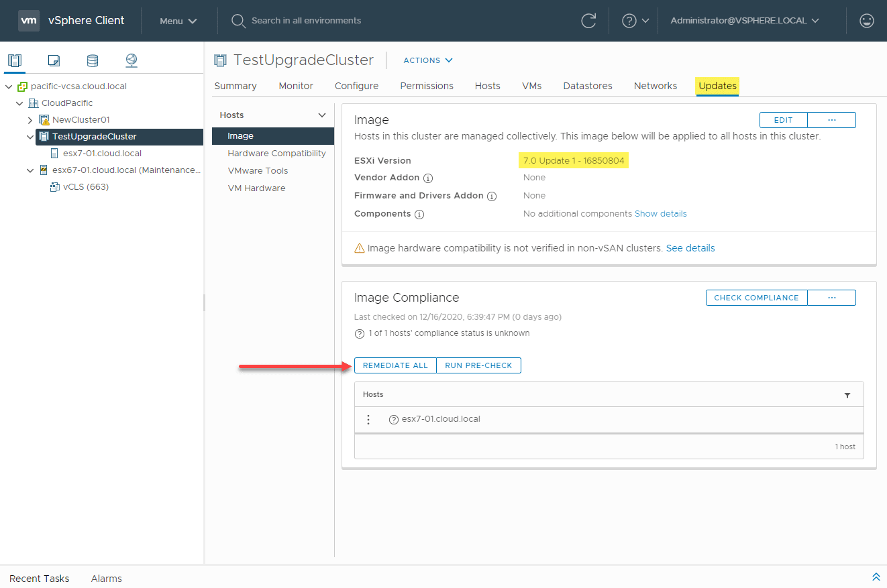The width and height of the screenshot is (887, 588).
Task: Open the Menu dropdown
Action: click(x=178, y=21)
